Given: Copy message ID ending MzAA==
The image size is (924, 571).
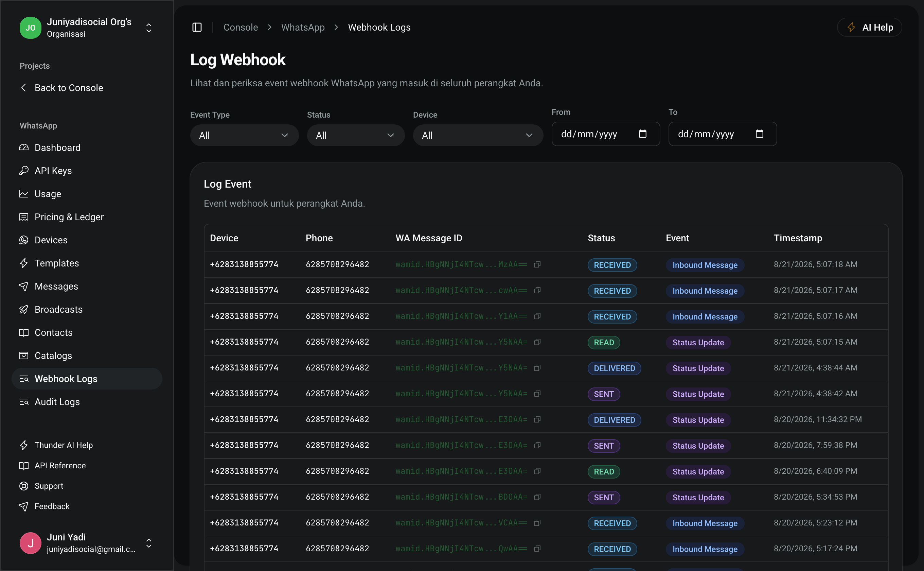Looking at the screenshot, I should [x=537, y=264].
